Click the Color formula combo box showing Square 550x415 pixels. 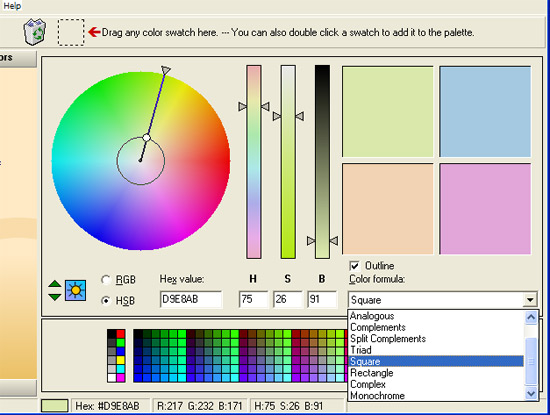tap(442, 300)
